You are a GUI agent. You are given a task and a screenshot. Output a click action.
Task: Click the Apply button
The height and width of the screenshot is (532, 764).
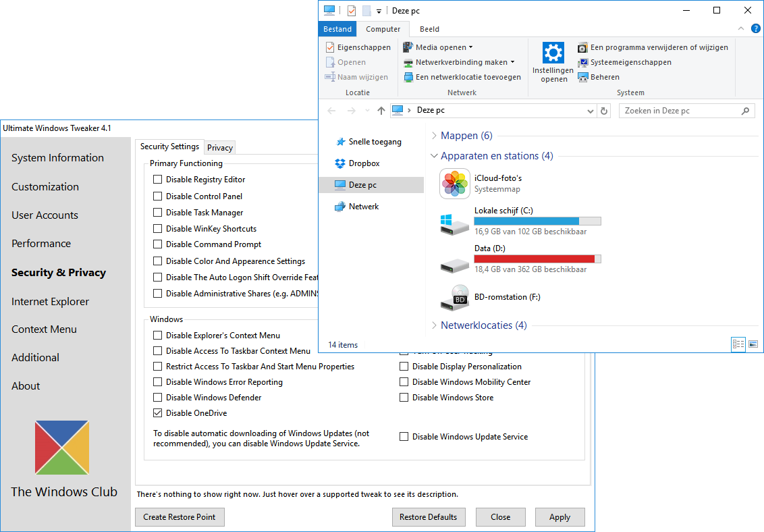pyautogui.click(x=560, y=517)
